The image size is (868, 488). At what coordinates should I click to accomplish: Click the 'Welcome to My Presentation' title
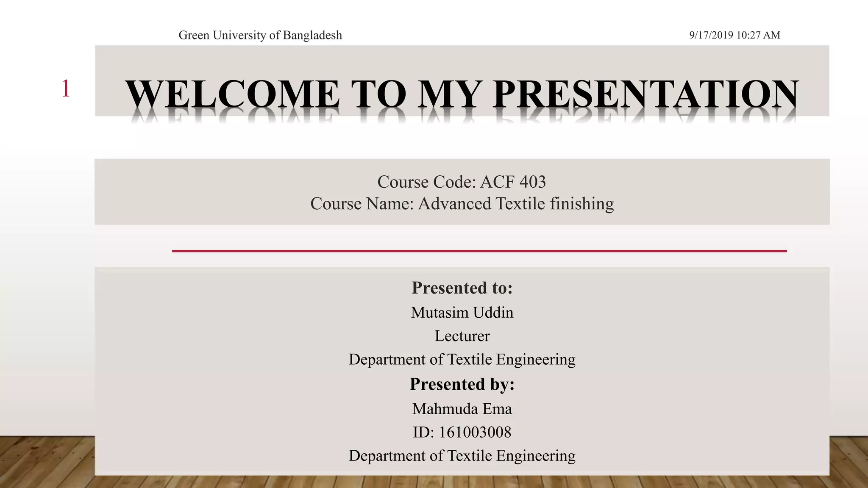pyautogui.click(x=462, y=94)
